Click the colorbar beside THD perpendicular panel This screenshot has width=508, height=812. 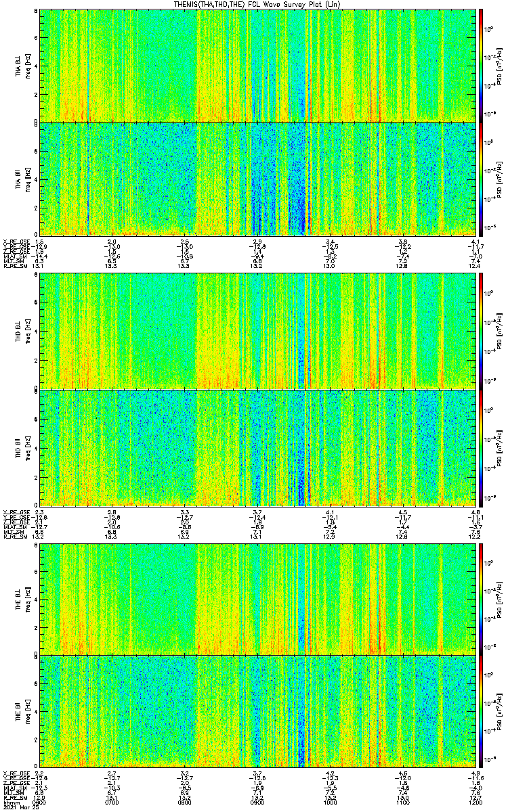coord(481,331)
